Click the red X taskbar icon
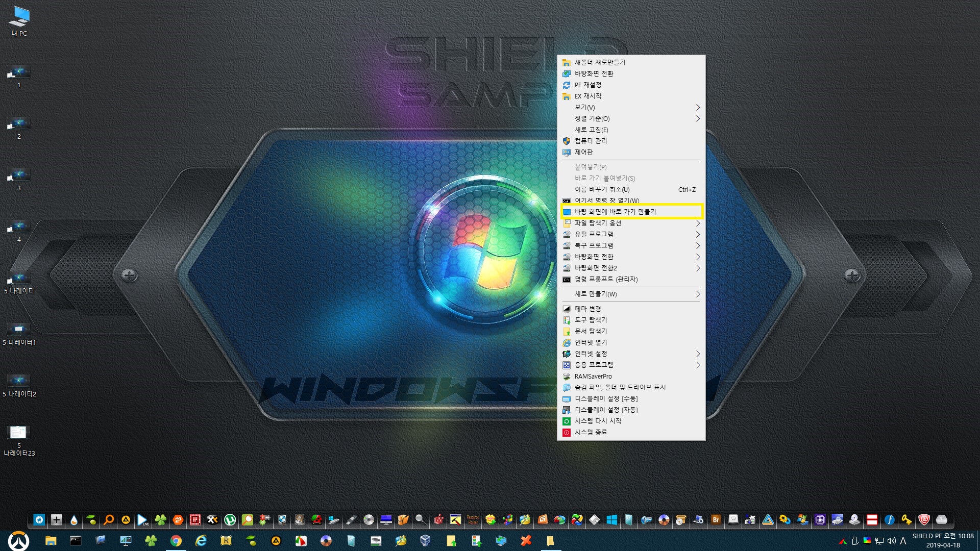Image resolution: width=980 pixels, height=551 pixels. [x=526, y=541]
